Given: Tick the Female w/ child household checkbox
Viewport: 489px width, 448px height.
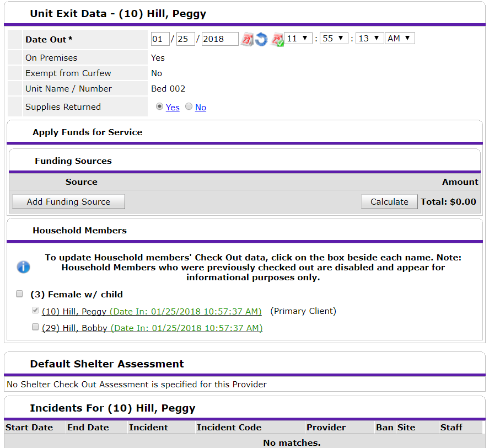Looking at the screenshot, I should [20, 294].
